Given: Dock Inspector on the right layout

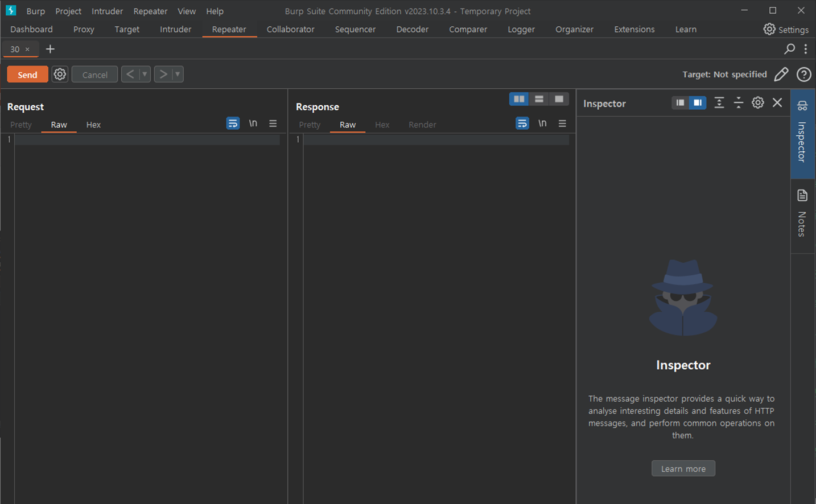Looking at the screenshot, I should tap(698, 102).
